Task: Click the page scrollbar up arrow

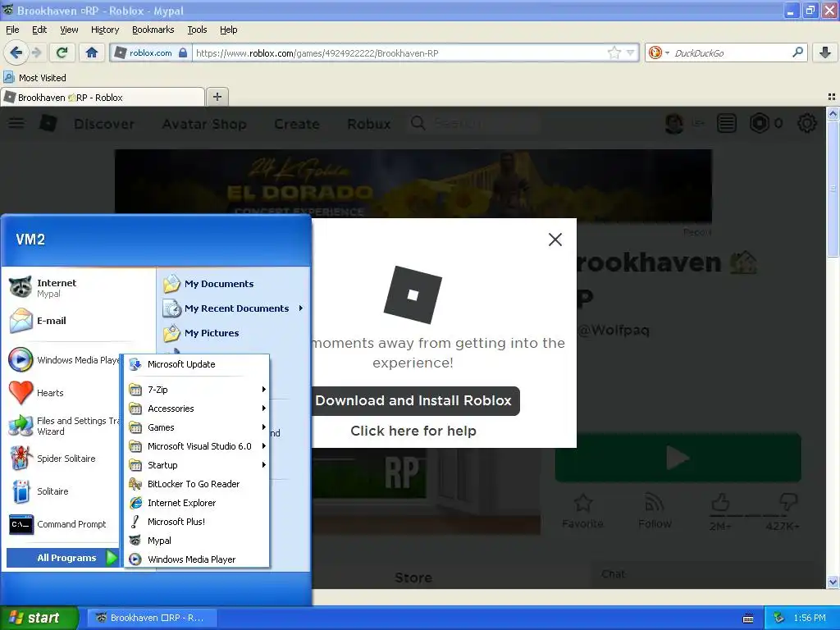Action: click(833, 113)
